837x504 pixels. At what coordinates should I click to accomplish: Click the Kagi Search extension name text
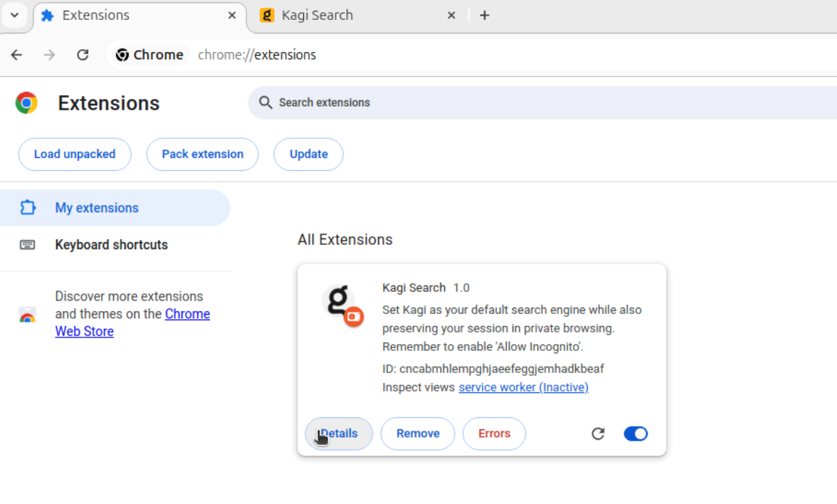pyautogui.click(x=414, y=288)
